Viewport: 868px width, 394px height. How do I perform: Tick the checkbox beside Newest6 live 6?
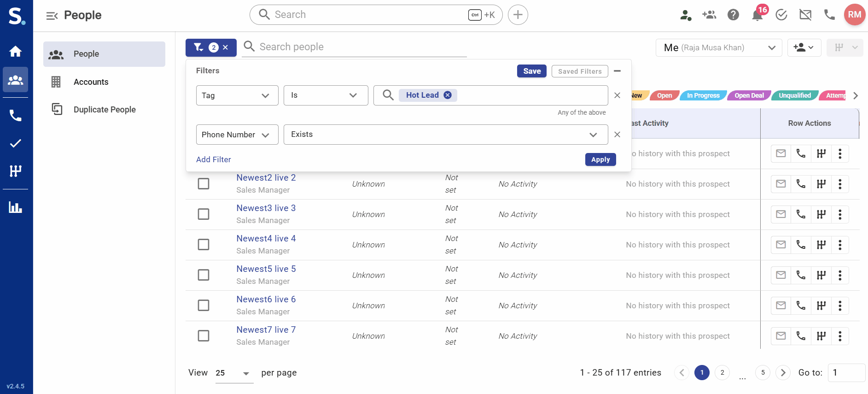coord(204,306)
